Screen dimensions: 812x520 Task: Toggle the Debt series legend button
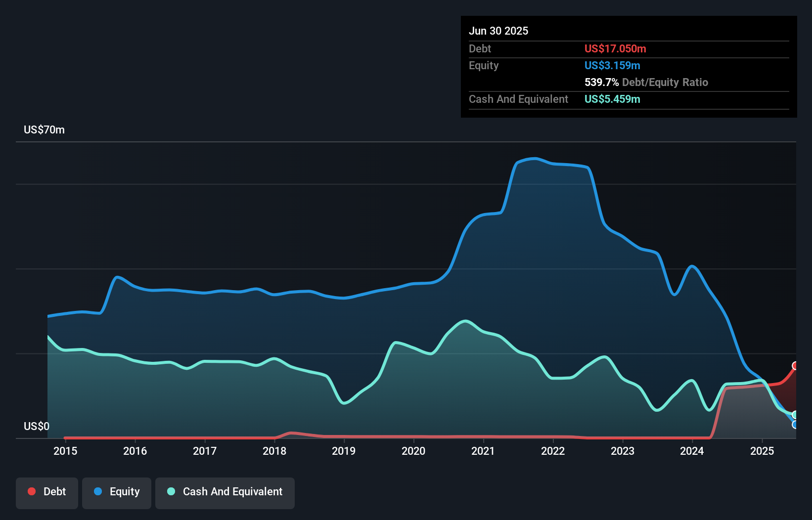point(47,492)
